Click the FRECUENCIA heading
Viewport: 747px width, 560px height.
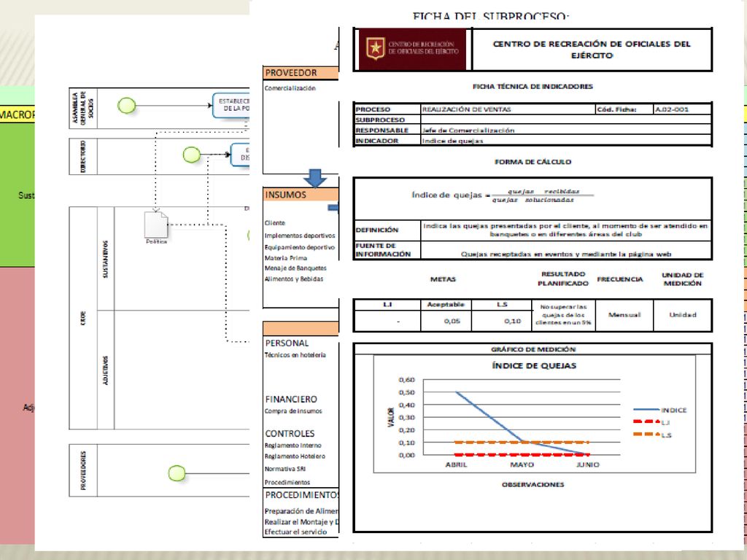(x=620, y=279)
